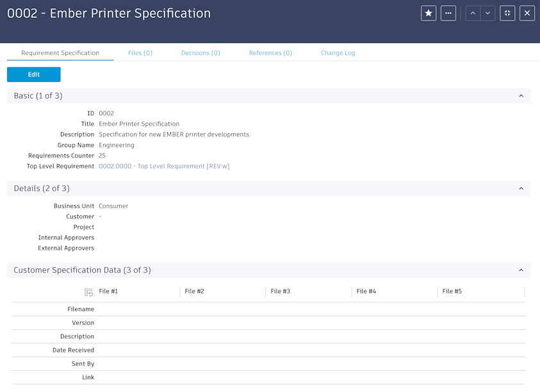
Task: Go to next item with down arrow
Action: point(487,13)
